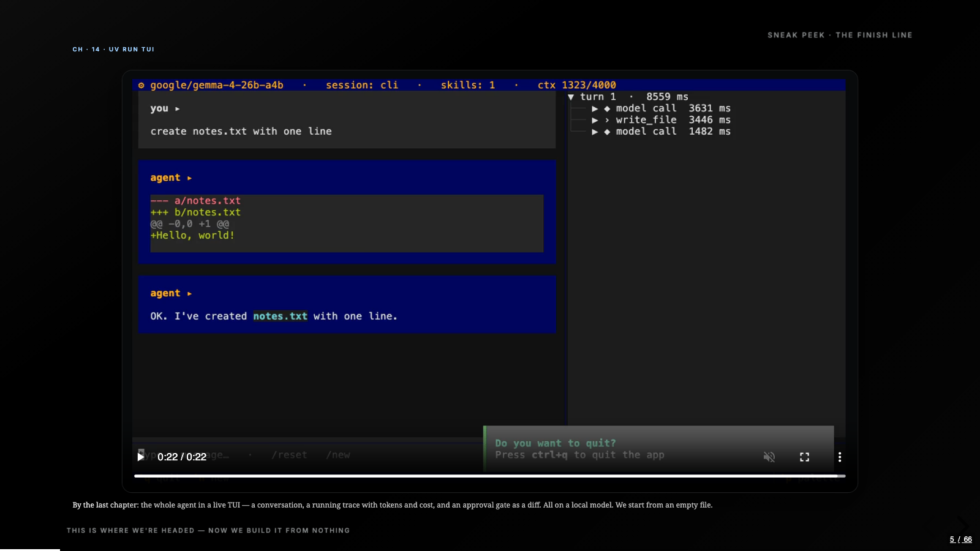Click the "Do you want to quit?" prompt

pyautogui.click(x=556, y=443)
